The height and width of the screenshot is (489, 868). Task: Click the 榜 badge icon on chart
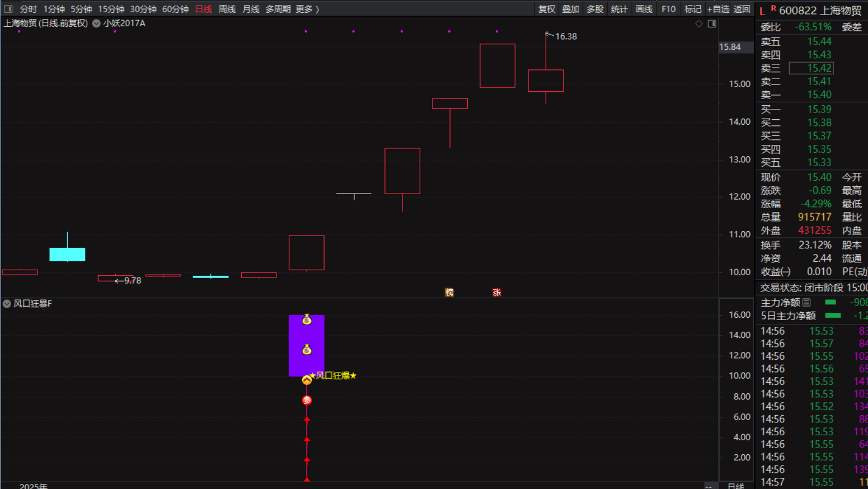point(449,293)
